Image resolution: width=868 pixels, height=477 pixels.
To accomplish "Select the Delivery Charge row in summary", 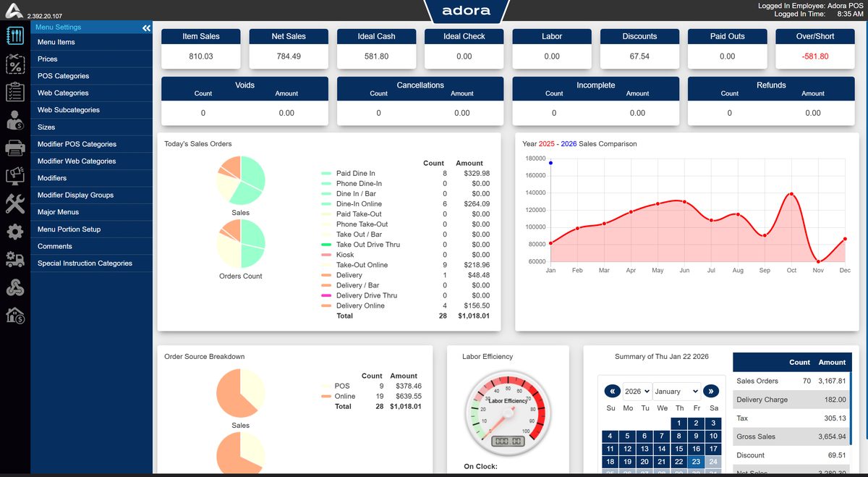I will point(790,400).
